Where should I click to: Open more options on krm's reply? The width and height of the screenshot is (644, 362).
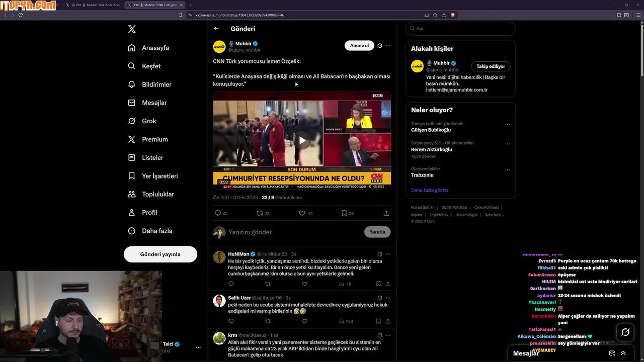tap(388, 335)
